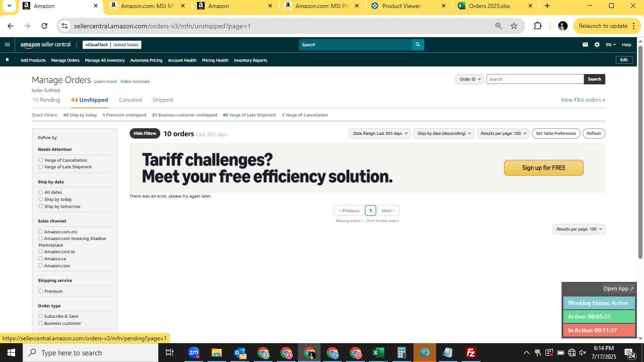This screenshot has height=362, width=644.
Task: Click the Order ID search input field
Action: click(535, 79)
